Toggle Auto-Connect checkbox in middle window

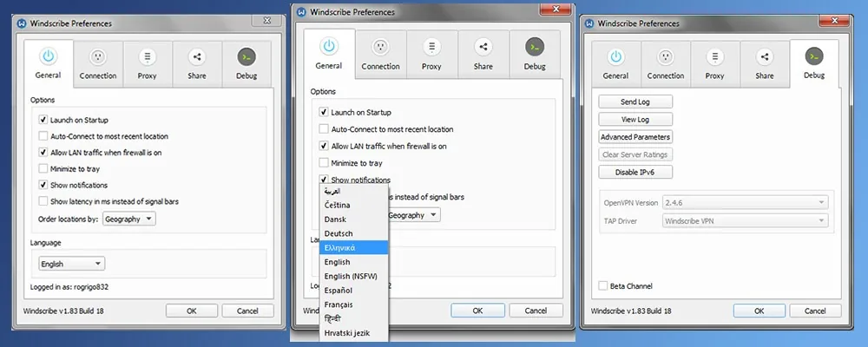click(x=324, y=129)
